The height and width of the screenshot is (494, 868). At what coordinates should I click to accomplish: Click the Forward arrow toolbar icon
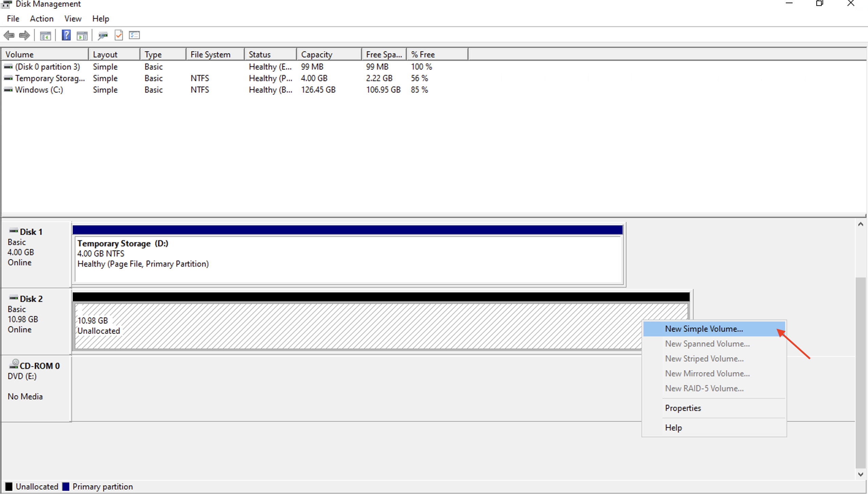(24, 35)
